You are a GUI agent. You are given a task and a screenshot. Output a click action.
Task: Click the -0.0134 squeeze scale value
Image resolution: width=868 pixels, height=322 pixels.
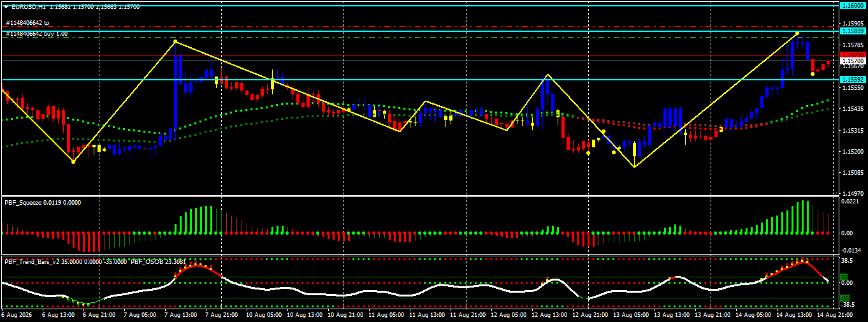[850, 250]
